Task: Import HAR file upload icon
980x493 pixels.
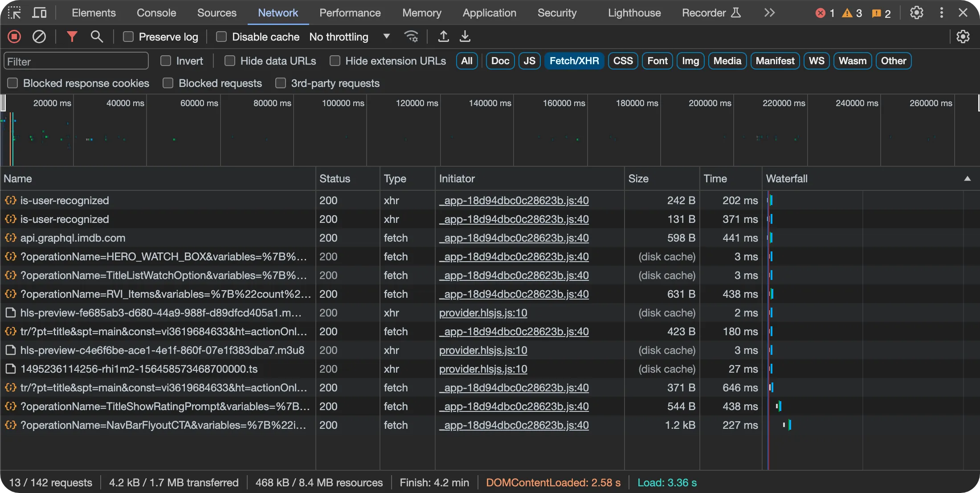Action: tap(443, 37)
